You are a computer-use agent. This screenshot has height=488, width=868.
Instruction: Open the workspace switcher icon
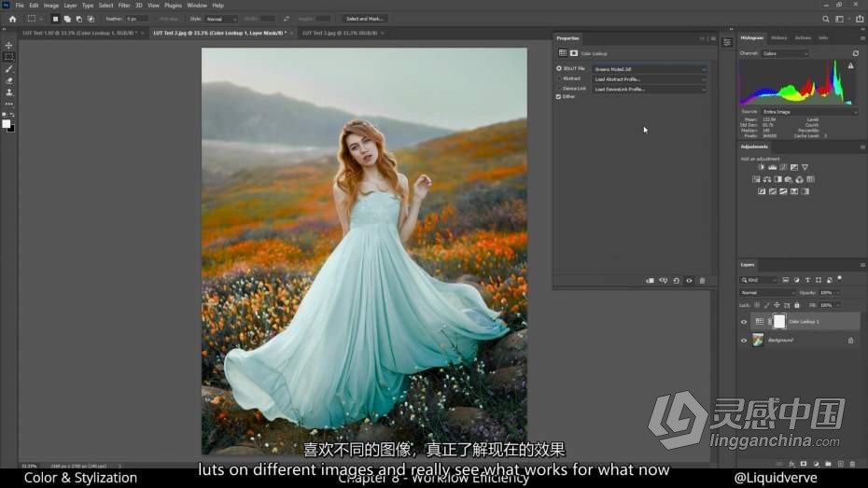[x=840, y=19]
